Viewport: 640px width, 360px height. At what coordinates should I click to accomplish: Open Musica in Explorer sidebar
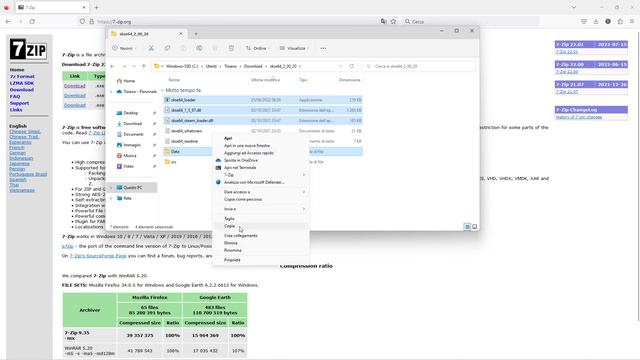(130, 156)
